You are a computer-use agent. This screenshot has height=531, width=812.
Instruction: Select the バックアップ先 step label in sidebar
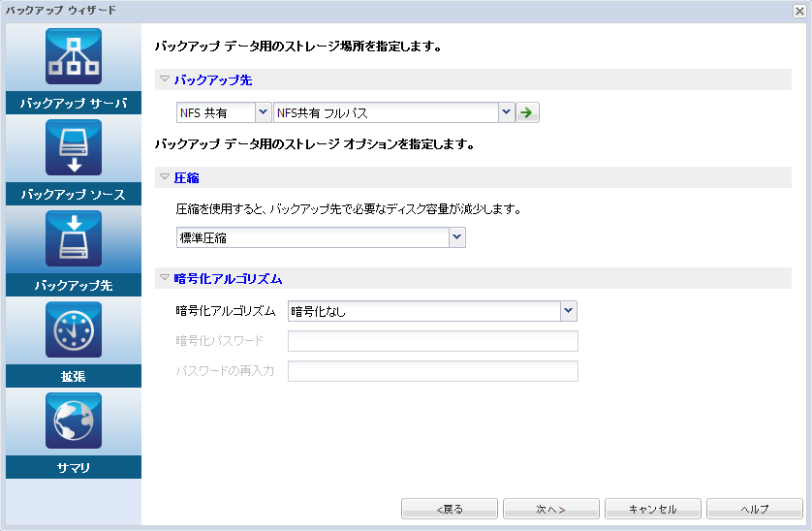pos(74,285)
